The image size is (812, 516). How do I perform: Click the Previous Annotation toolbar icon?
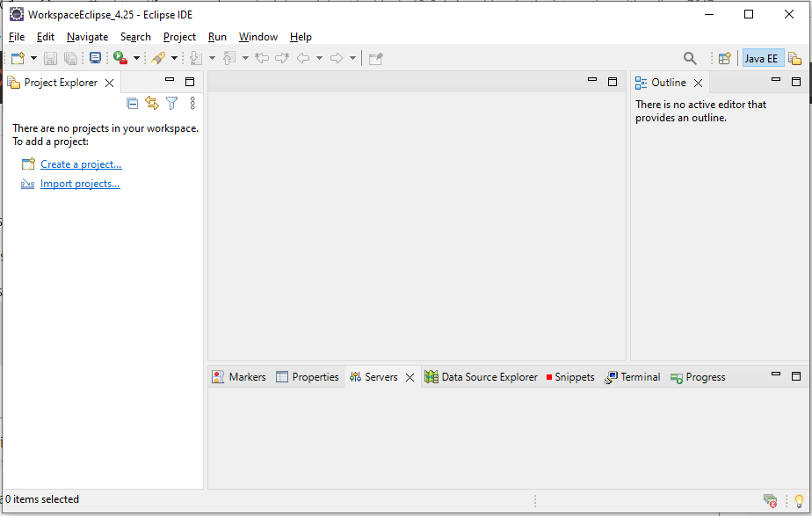[229, 58]
